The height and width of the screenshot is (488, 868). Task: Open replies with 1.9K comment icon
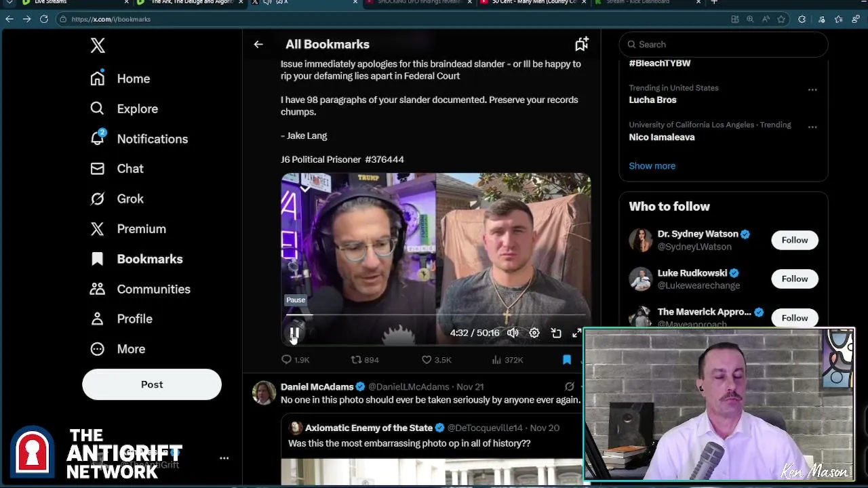tap(296, 360)
